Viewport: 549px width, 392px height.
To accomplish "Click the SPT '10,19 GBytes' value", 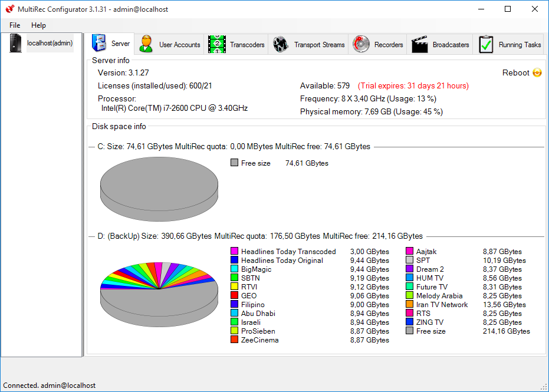I will point(504,261).
